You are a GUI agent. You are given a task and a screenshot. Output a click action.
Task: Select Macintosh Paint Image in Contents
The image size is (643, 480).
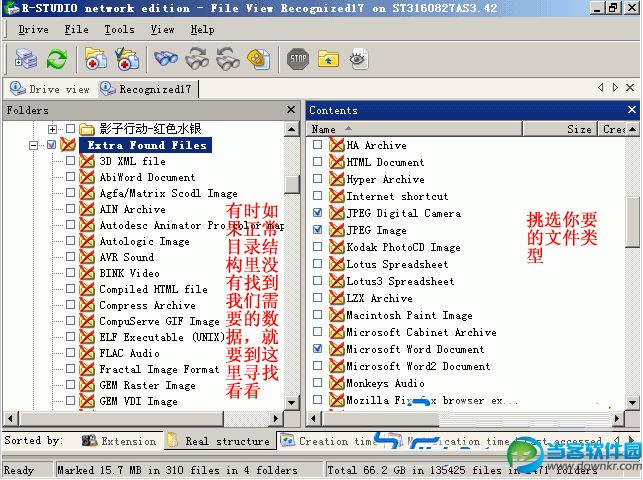point(409,315)
